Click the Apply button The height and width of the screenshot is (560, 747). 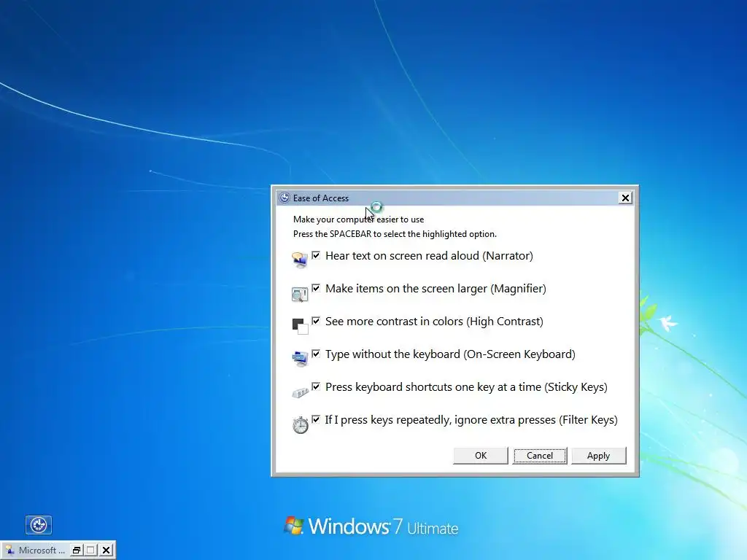tap(598, 456)
